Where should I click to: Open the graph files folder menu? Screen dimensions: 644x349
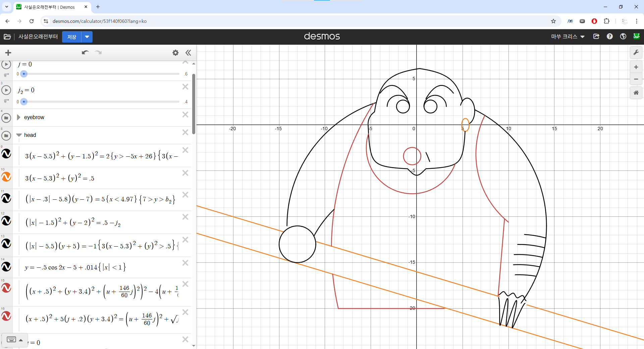point(7,37)
